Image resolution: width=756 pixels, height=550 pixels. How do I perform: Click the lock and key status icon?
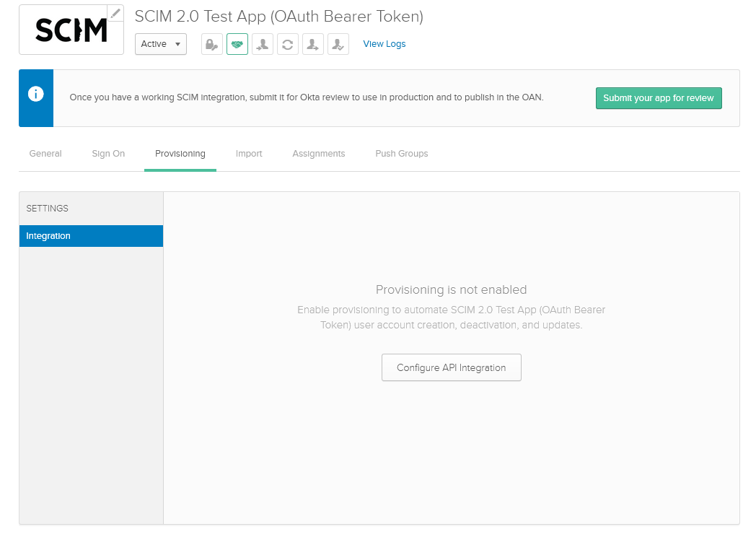(x=212, y=44)
